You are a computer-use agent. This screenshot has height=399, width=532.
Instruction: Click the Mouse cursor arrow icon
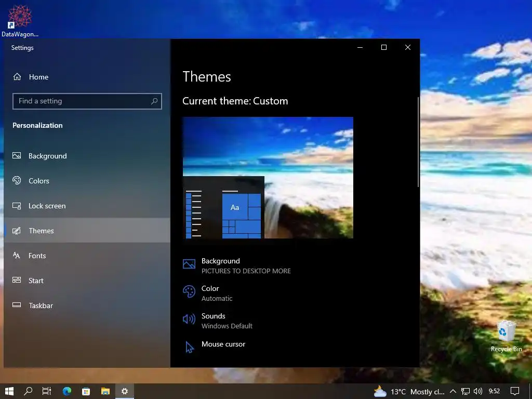tap(189, 347)
